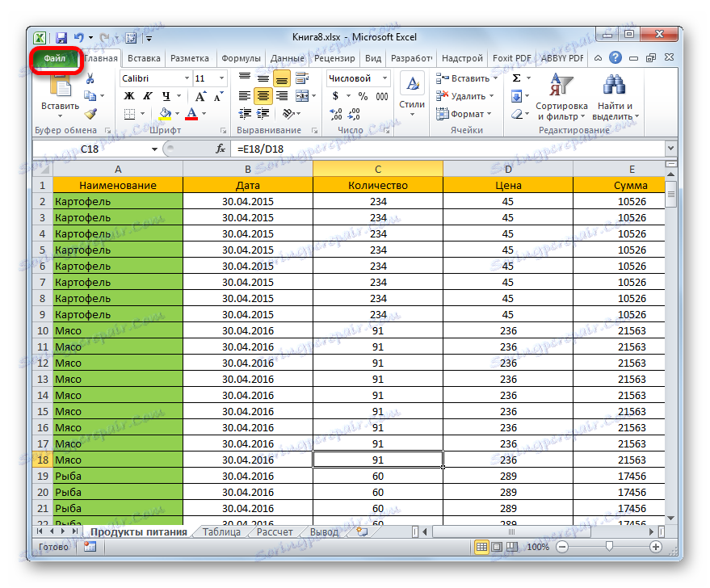Open the Рассчет sheet tab
This screenshot has height=588, width=710.
point(275,532)
